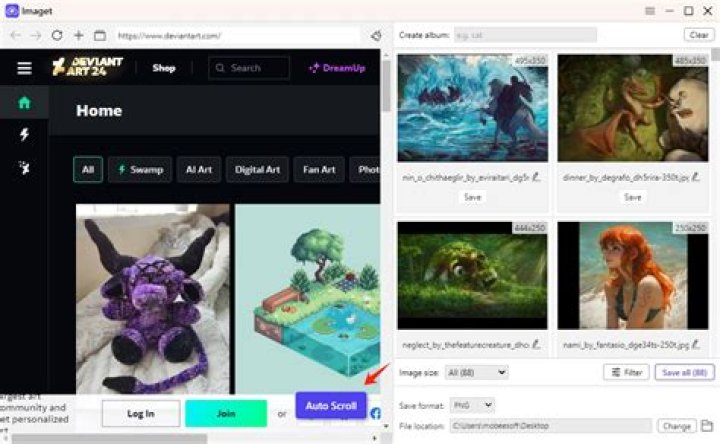
Task: Open the Shop menu item
Action: coord(164,68)
